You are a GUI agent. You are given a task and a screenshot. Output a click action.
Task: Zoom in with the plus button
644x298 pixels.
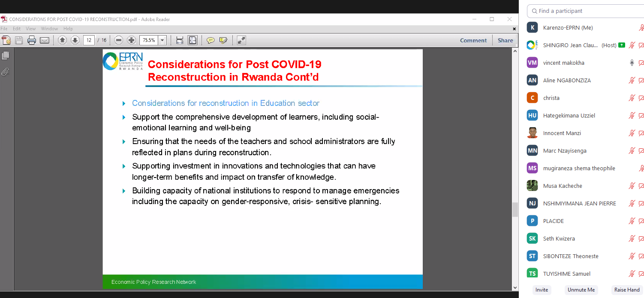132,40
